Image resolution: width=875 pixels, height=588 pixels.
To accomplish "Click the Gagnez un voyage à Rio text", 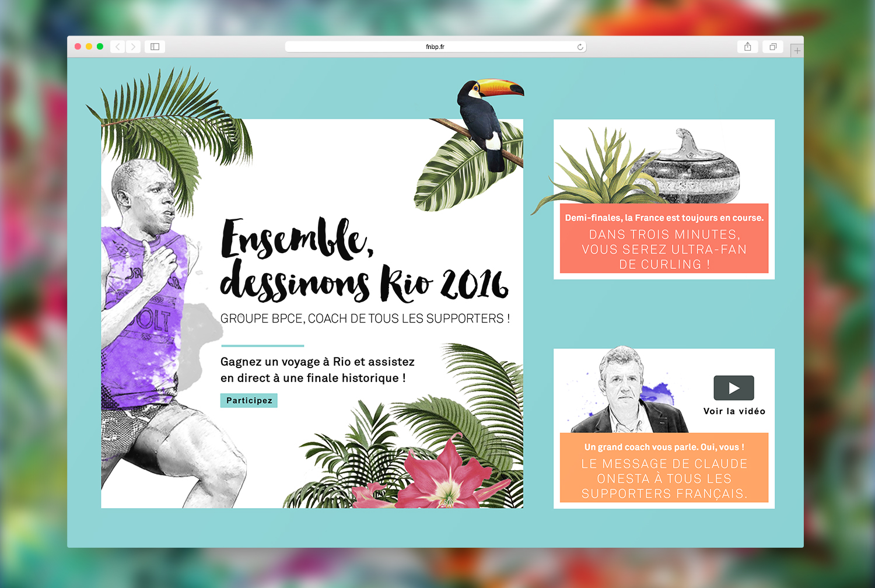I will [x=317, y=370].
